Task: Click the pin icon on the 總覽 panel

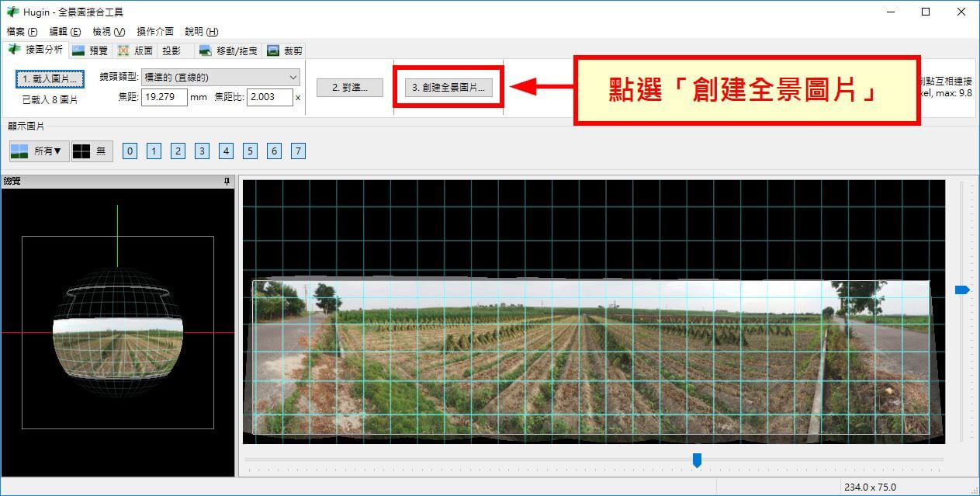Action: click(x=227, y=182)
